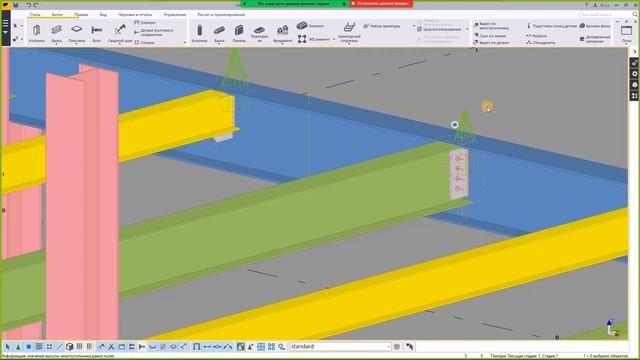Toggle the green select components switch
Viewport: 640px width, 360px height.
(240, 347)
